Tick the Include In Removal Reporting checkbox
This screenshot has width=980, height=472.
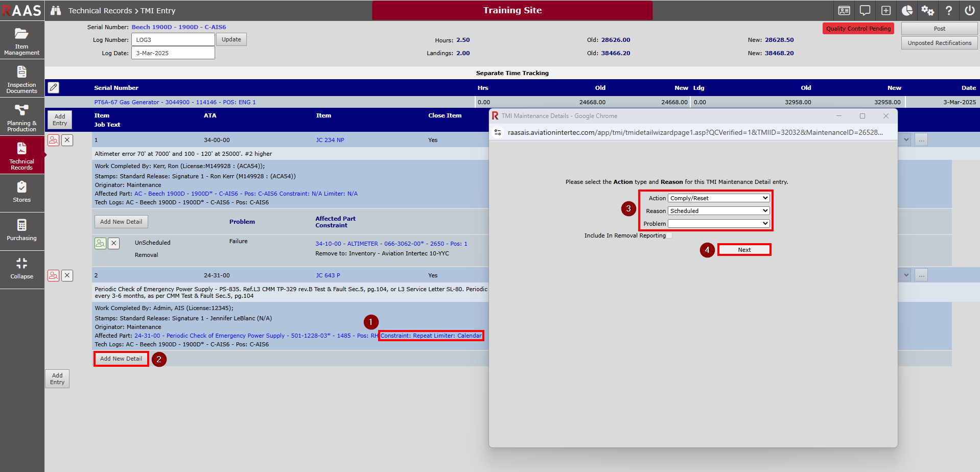click(669, 235)
